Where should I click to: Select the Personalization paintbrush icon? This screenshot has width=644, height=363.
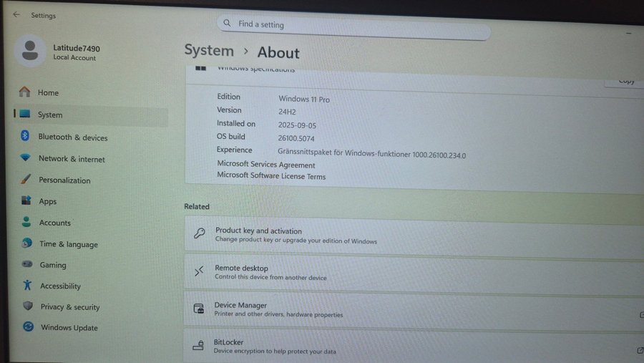click(26, 180)
